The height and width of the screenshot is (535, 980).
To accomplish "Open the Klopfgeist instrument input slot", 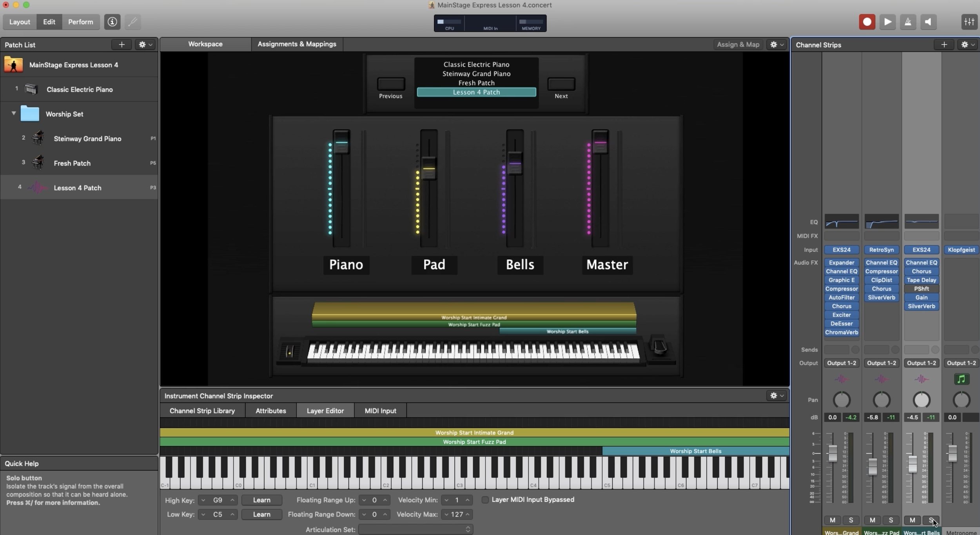I will 962,250.
